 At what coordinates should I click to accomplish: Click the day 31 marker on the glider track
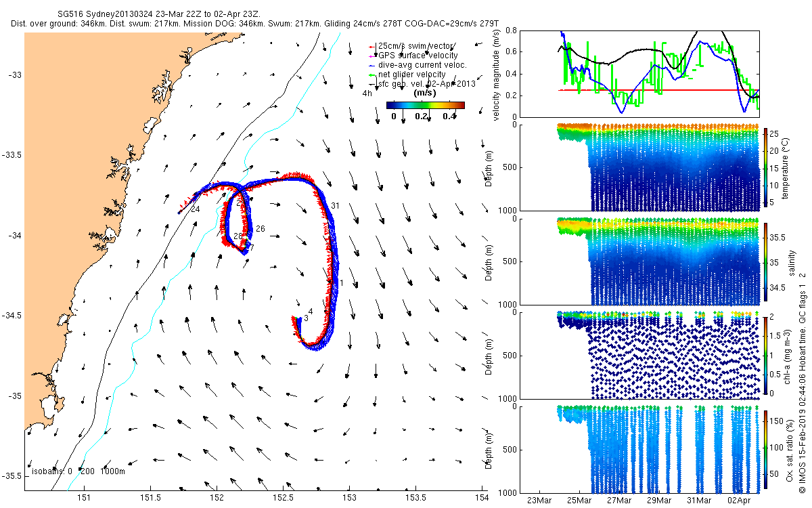pyautogui.click(x=335, y=206)
